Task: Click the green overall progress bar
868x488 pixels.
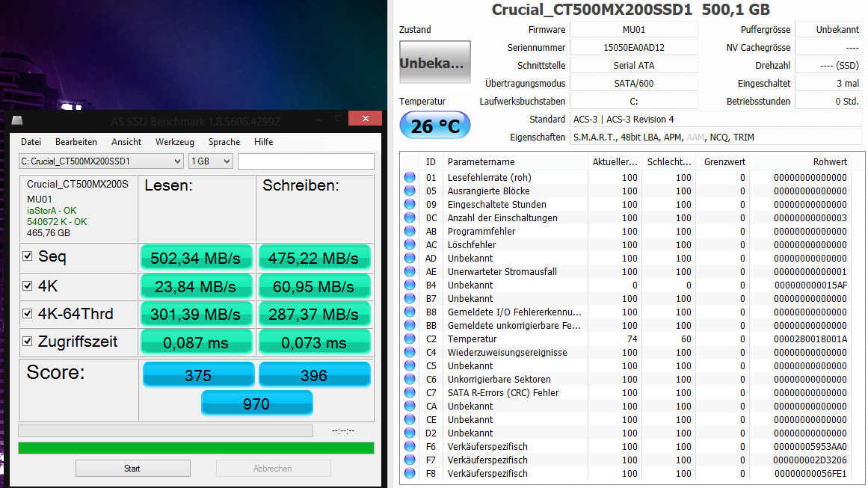Action: point(196,448)
